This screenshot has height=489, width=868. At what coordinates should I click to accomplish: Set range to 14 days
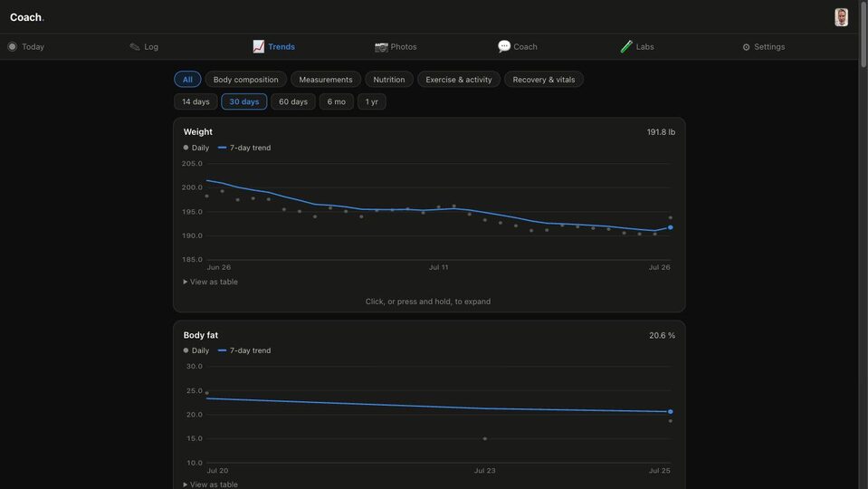(196, 101)
